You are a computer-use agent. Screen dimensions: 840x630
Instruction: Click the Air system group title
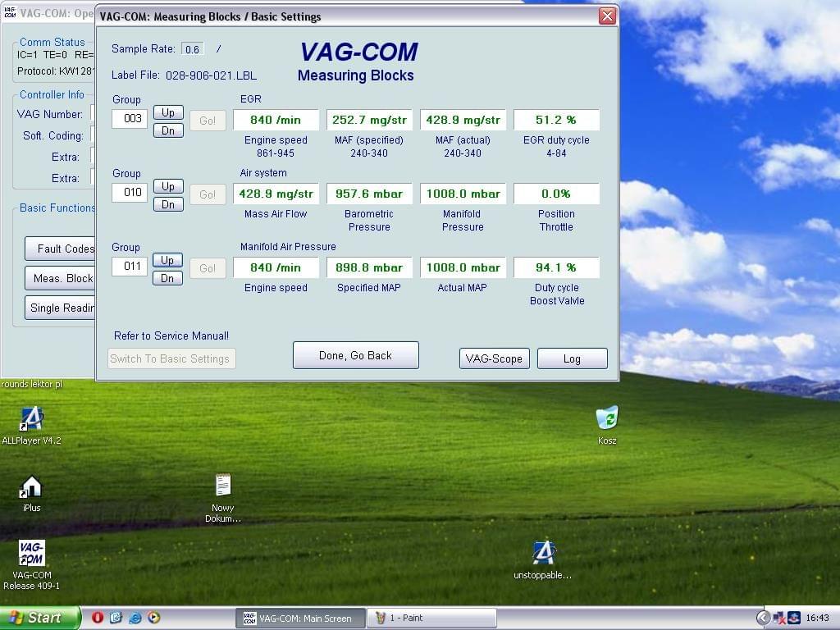tap(263, 173)
